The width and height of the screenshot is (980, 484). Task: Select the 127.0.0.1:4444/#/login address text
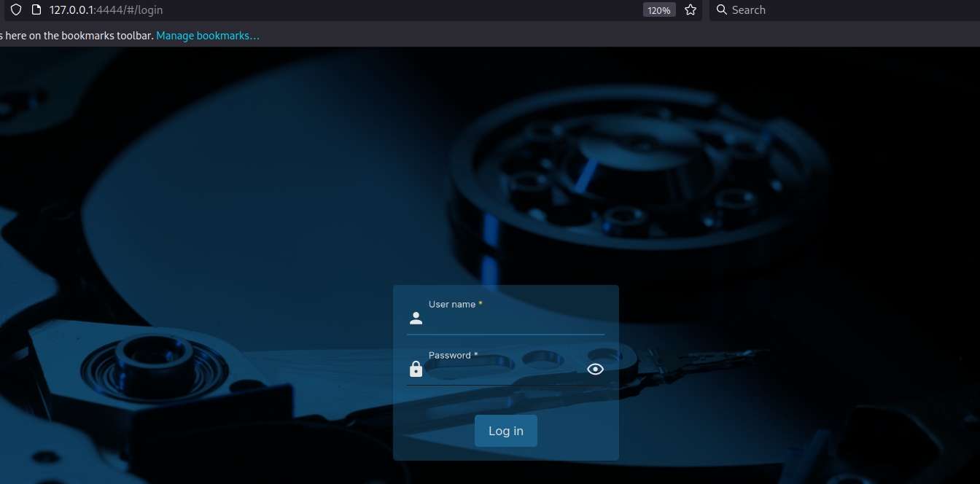[x=106, y=10]
